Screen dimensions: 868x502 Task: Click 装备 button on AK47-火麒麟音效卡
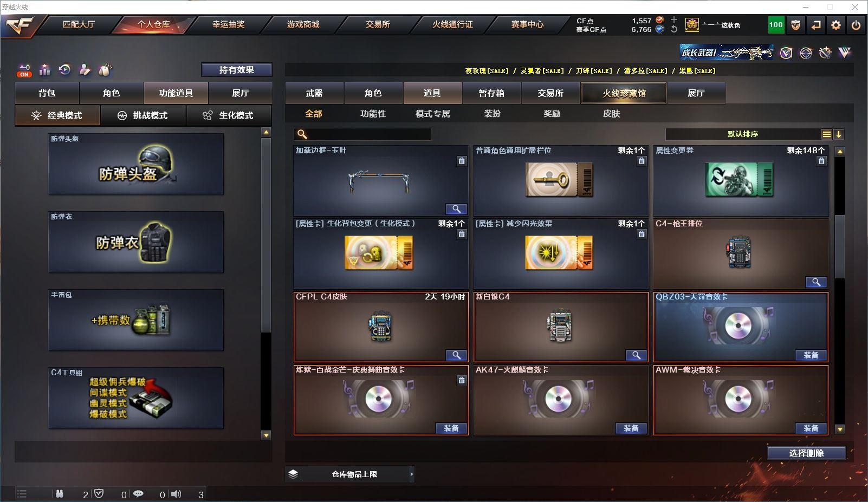[x=631, y=428]
